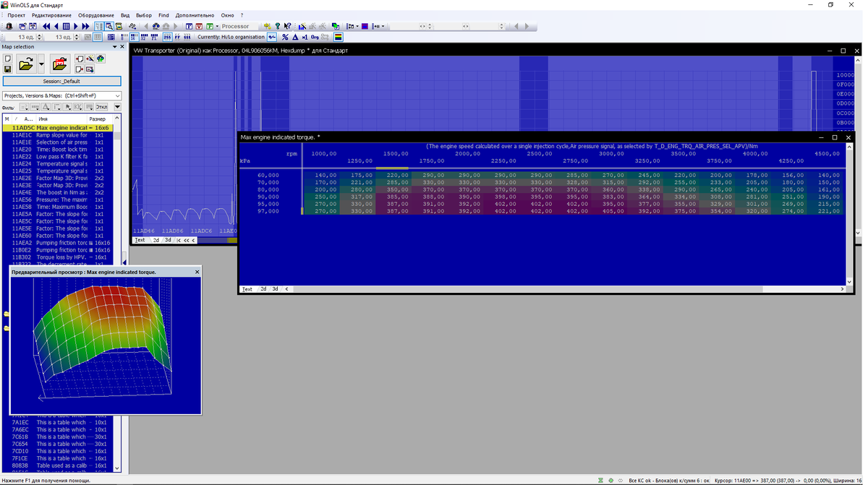
Task: Click the floppy disk save icon
Action: click(x=9, y=69)
